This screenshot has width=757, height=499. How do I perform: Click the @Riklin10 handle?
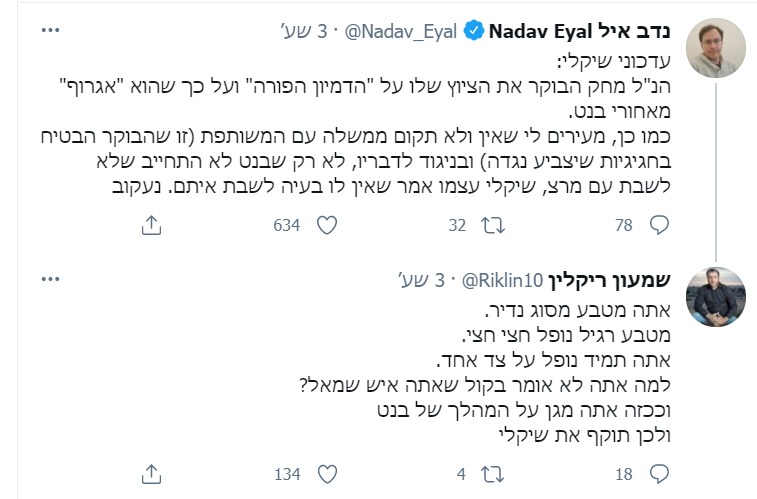(500, 281)
